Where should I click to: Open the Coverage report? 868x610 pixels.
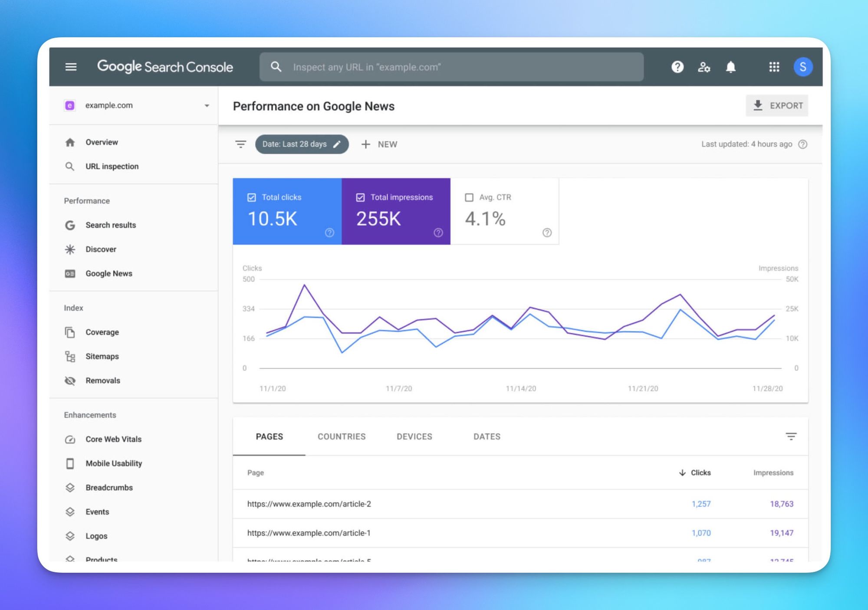[102, 332]
